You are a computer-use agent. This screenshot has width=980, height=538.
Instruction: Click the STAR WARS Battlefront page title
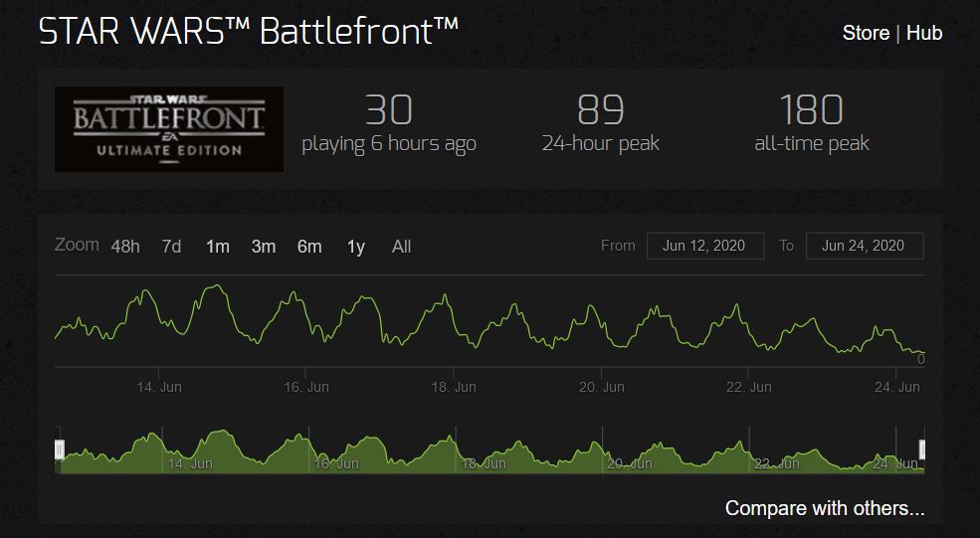249,32
